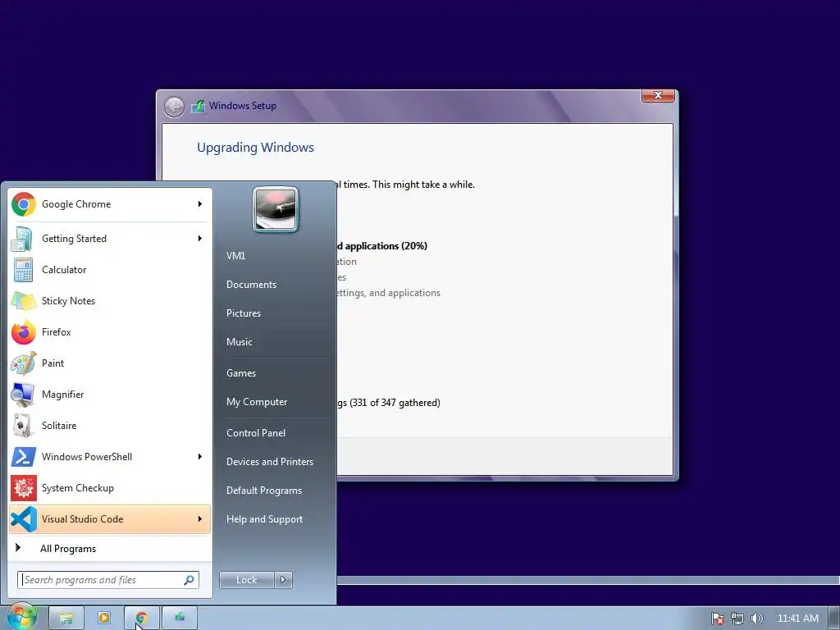
Task: Select the Sticky Notes text label
Action: coord(69,301)
